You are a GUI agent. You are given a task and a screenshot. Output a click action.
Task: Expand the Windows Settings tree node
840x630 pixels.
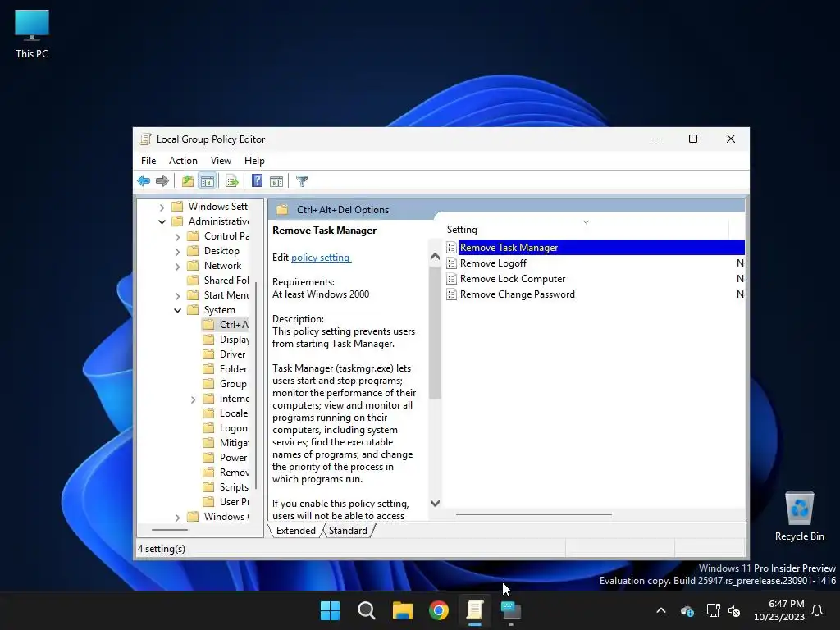pos(162,207)
